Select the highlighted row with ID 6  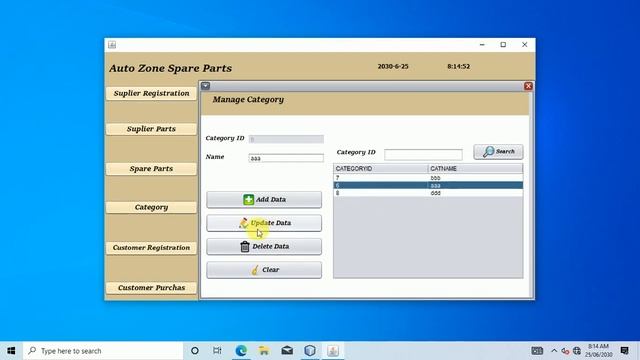428,185
